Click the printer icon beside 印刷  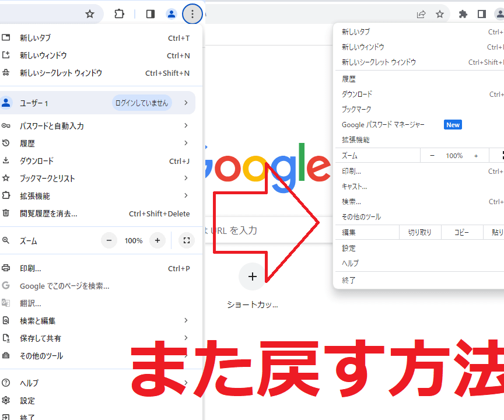pos(6,268)
